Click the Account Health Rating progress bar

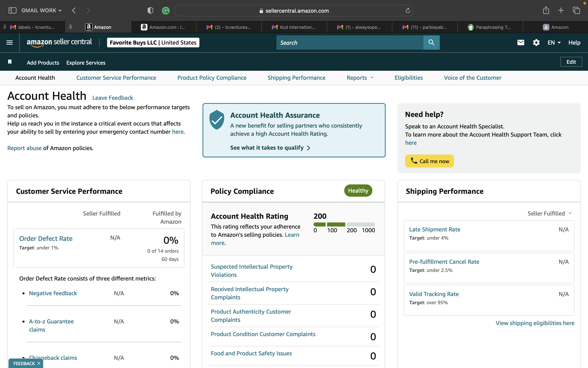(x=344, y=224)
